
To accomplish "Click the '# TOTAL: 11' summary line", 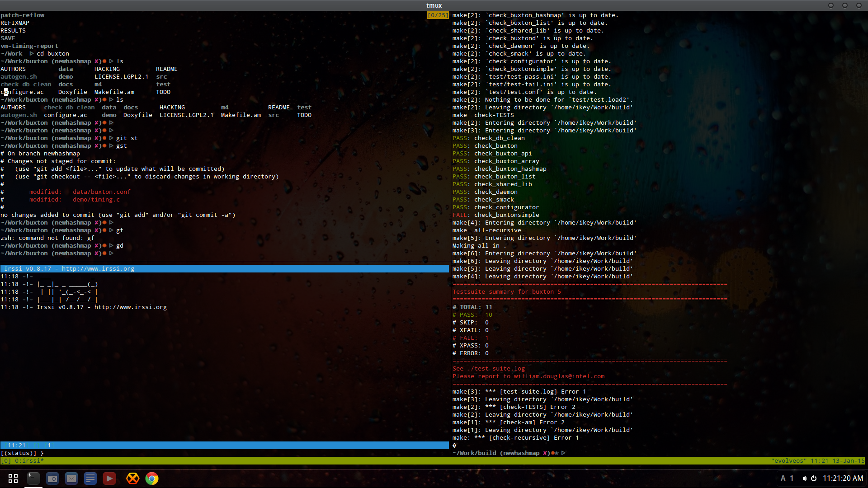I will coord(472,307).
